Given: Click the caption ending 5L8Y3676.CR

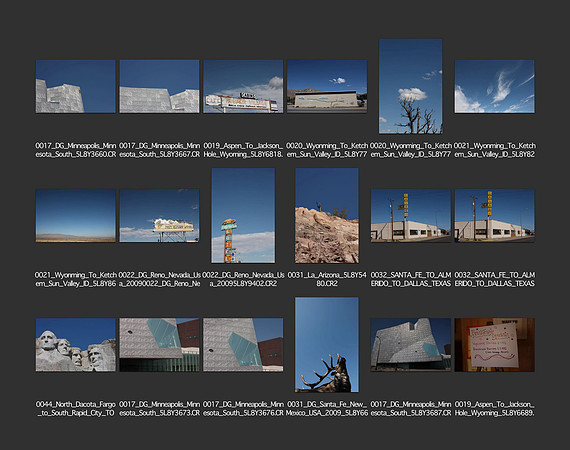Looking at the screenshot, I should coord(243,409).
